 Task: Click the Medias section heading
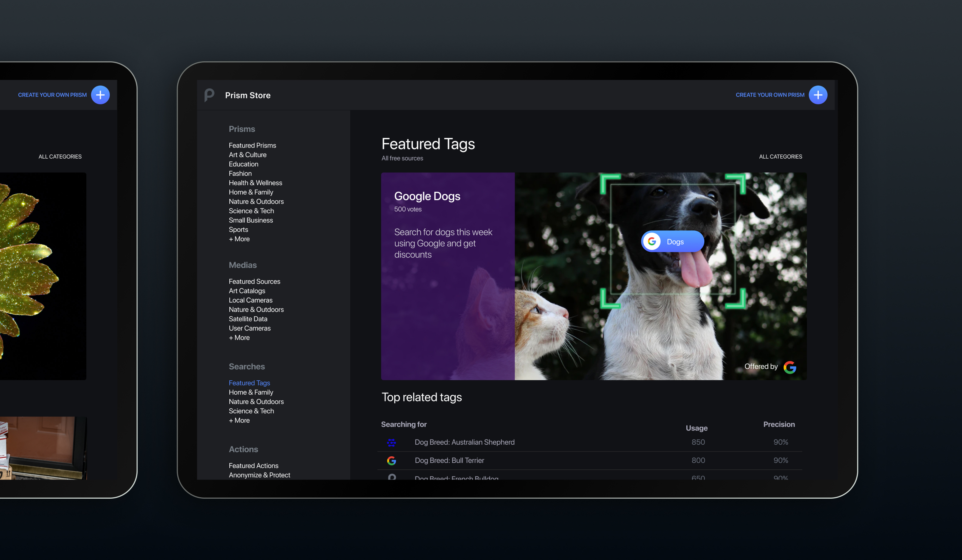tap(242, 265)
